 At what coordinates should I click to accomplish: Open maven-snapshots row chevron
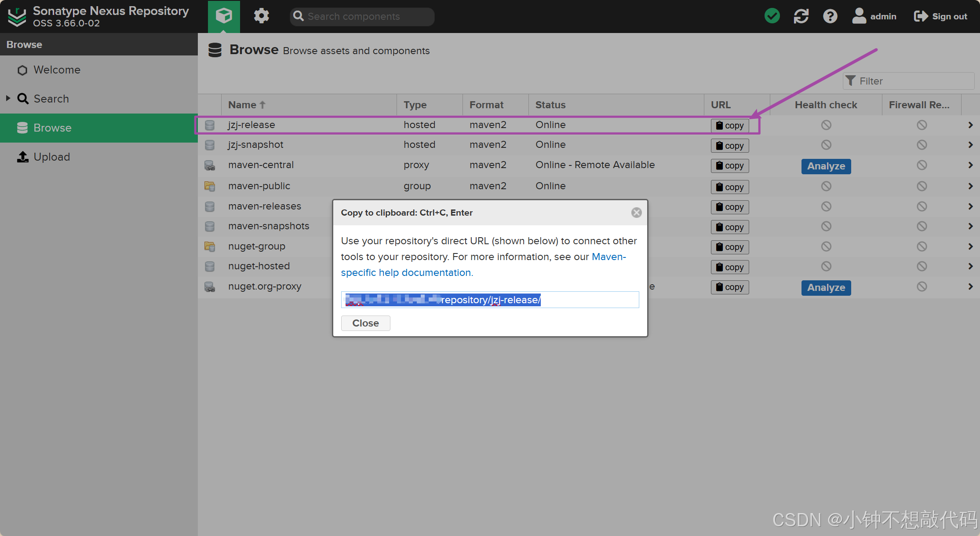[x=970, y=226]
